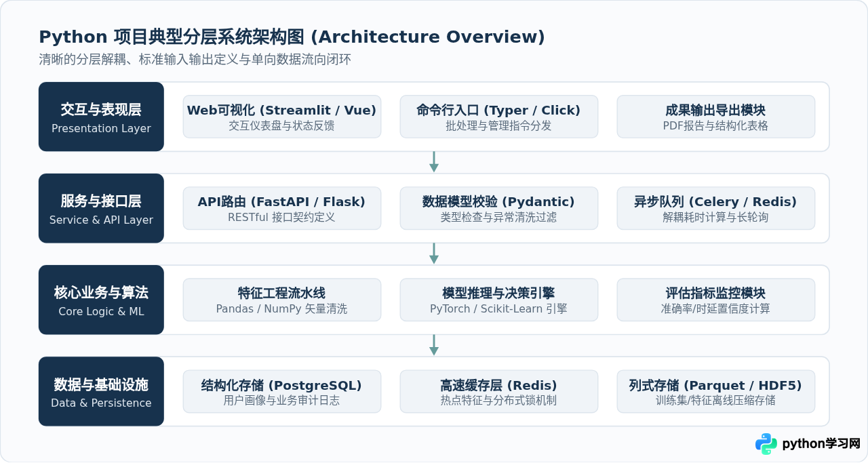Pick the 结构化存储 (PostgreSQL) card

tap(282, 391)
